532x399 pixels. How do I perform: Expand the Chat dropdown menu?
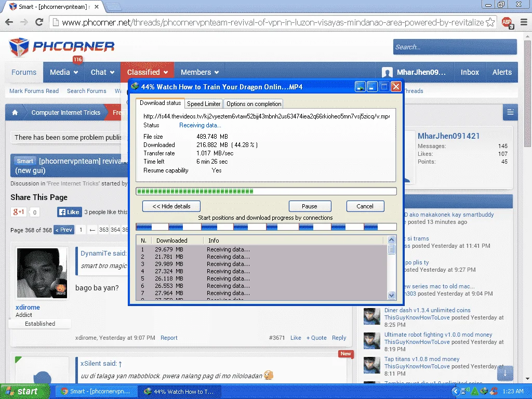coord(102,72)
